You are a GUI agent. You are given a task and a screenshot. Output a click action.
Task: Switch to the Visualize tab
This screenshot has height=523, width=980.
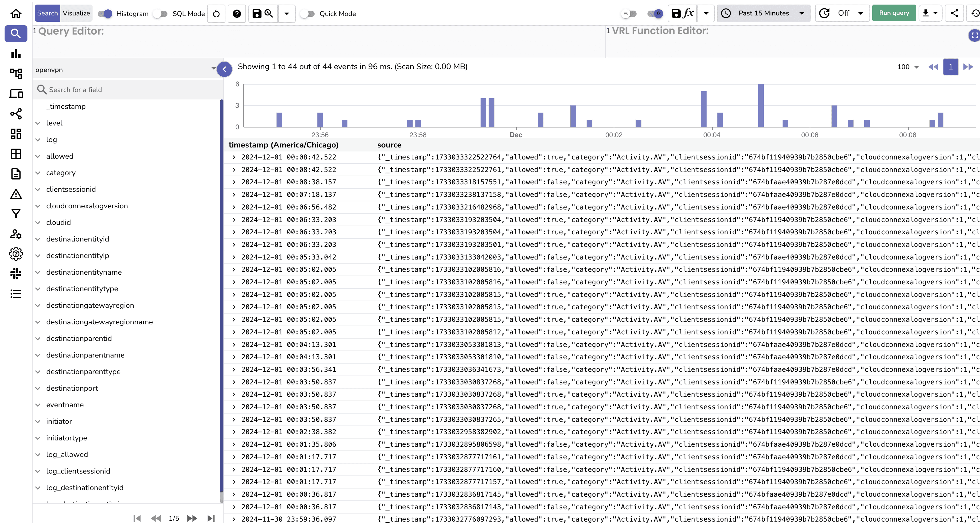[x=77, y=13]
